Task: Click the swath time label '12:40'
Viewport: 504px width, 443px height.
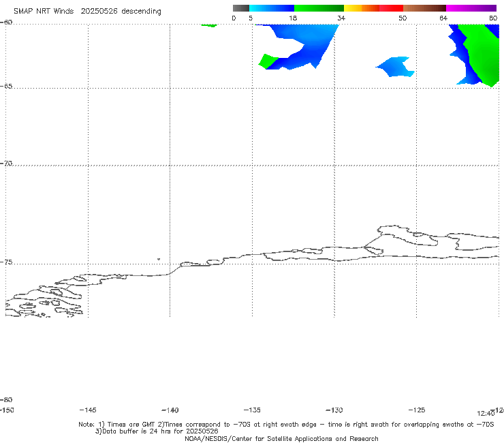Action: coord(486,414)
